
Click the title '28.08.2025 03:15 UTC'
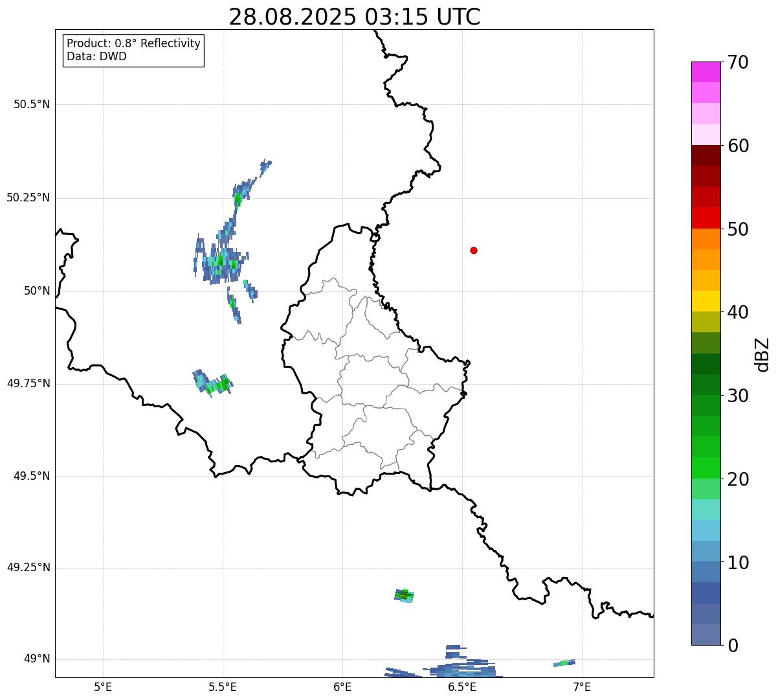coord(355,17)
